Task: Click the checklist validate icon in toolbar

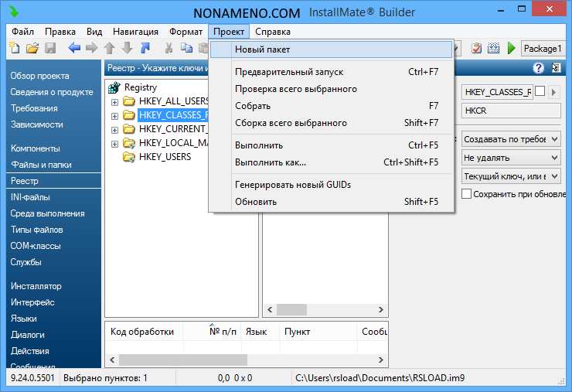Action: (x=477, y=49)
